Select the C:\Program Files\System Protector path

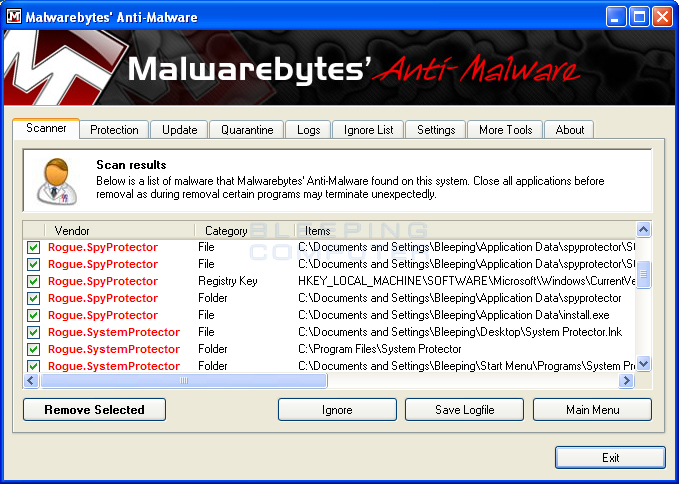click(380, 349)
